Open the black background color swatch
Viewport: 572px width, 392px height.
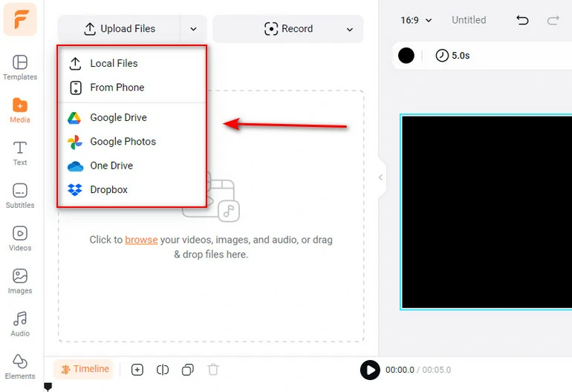(406, 56)
